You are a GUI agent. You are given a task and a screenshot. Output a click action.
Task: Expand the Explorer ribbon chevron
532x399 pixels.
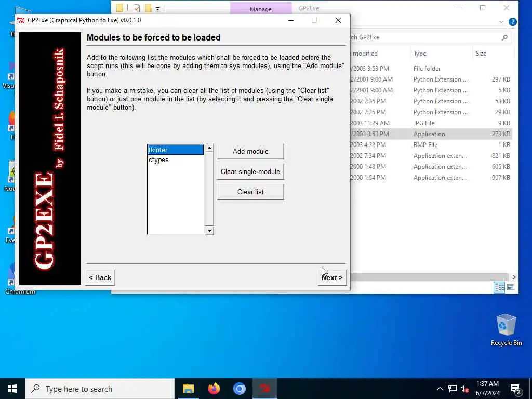pos(501,22)
